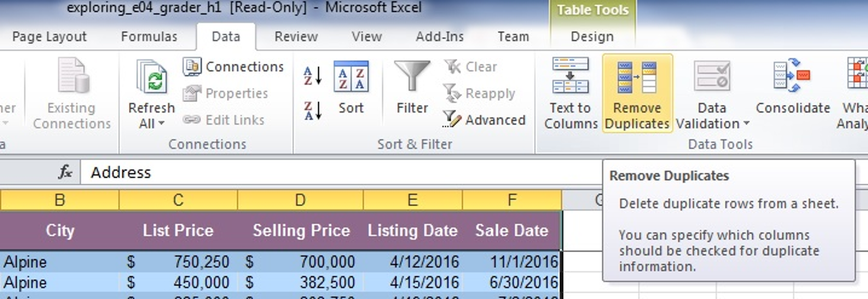
Task: Select column E header
Action: pos(412,200)
